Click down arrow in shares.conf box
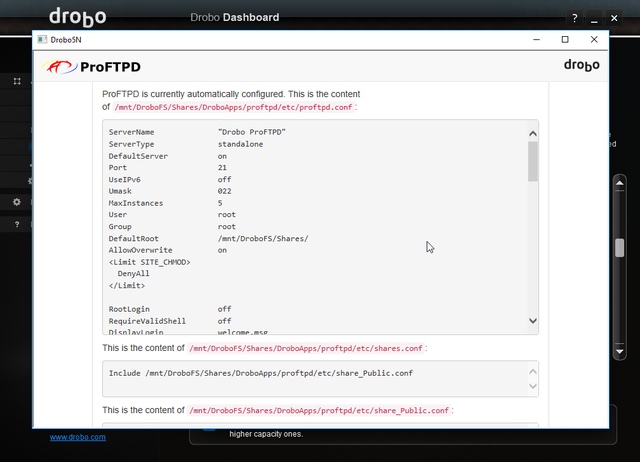 [533, 386]
